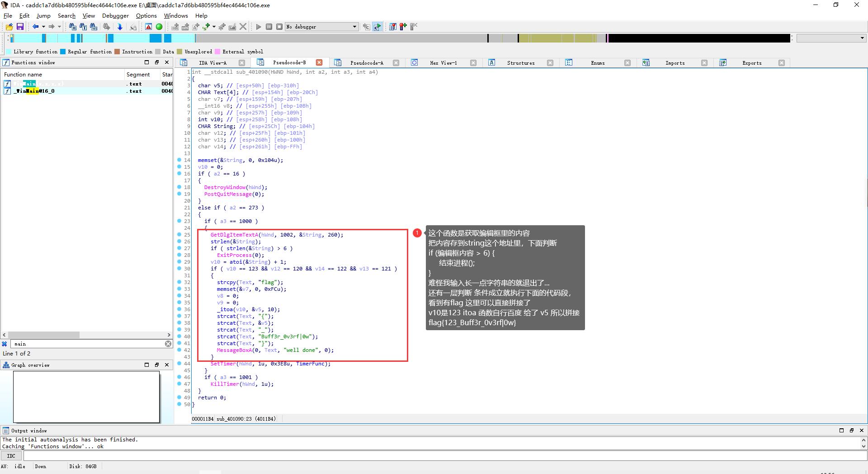
Task: Click the highlighted pseudocode sync toolbar icon
Action: [x=377, y=27]
